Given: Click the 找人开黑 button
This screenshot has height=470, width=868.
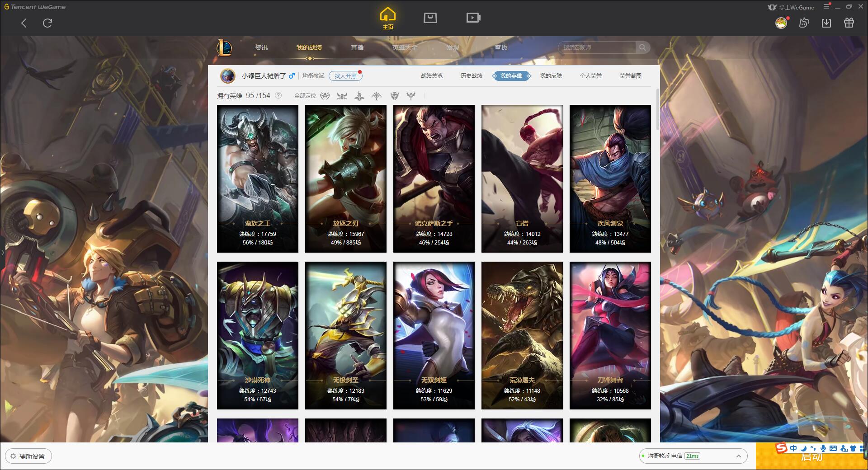Looking at the screenshot, I should tap(345, 76).
